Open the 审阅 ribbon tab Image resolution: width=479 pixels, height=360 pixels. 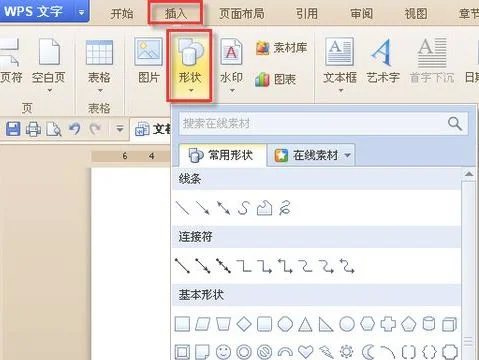(362, 14)
